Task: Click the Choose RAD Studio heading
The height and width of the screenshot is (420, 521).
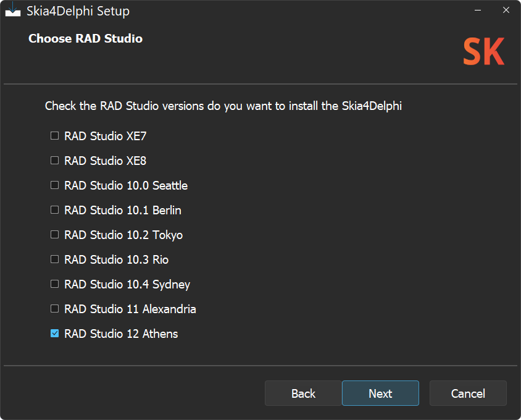Action: 85,38
